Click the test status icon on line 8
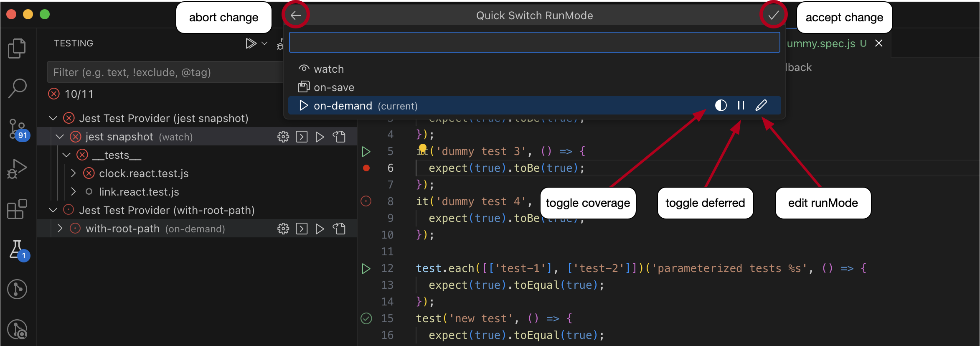980x346 pixels. [x=366, y=201]
